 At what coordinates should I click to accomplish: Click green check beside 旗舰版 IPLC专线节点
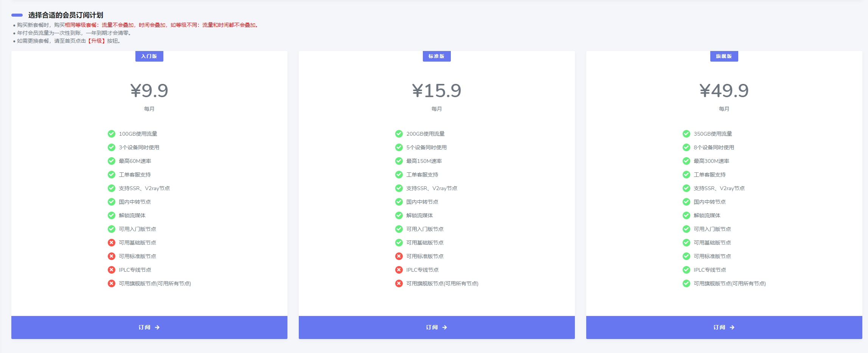[x=686, y=270]
